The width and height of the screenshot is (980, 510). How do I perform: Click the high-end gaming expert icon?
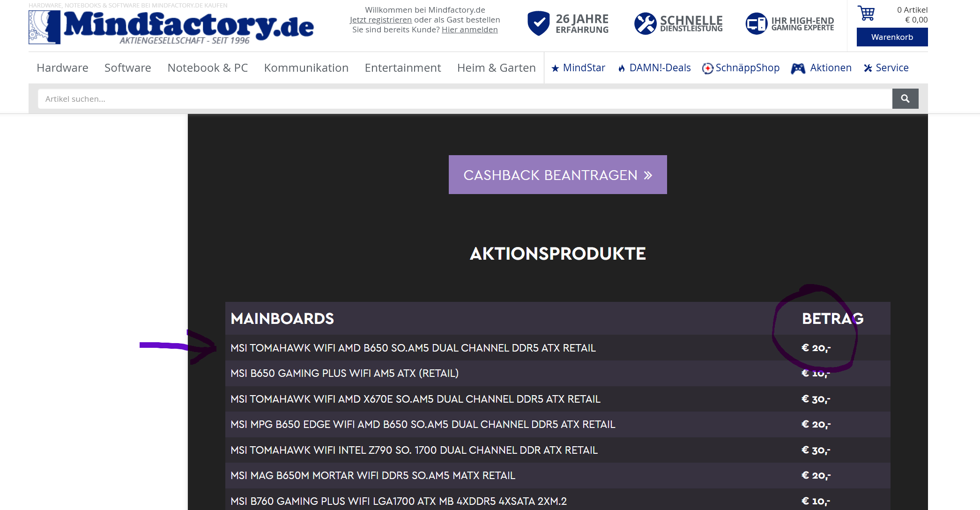756,23
